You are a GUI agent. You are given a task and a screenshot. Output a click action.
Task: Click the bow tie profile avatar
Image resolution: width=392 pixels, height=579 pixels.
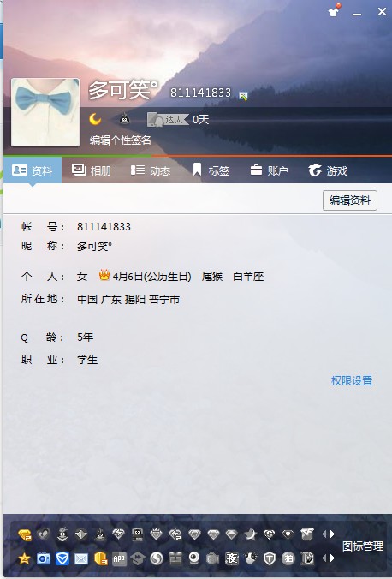click(45, 112)
